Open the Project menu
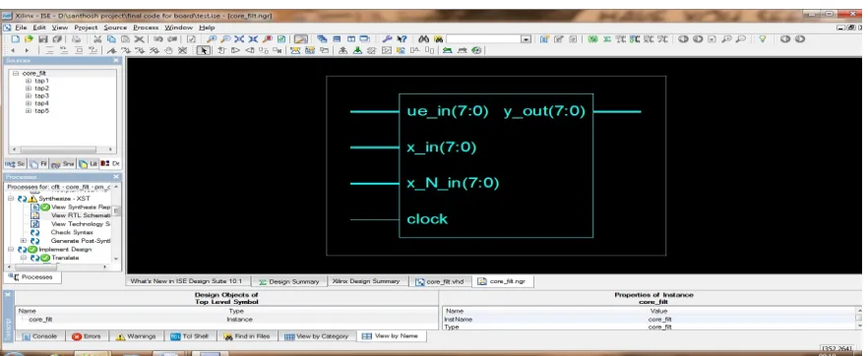 pyautogui.click(x=86, y=28)
